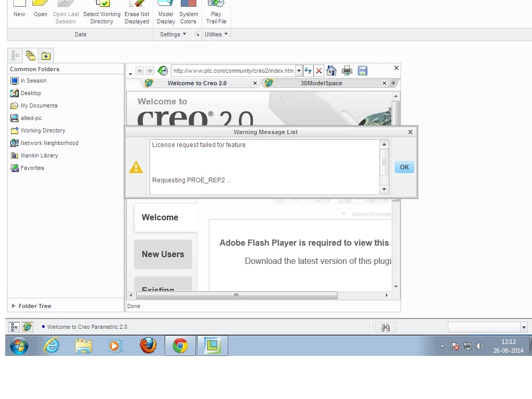The height and width of the screenshot is (399, 532).
Task: Click warning list scroll down arrow
Action: pyautogui.click(x=384, y=189)
